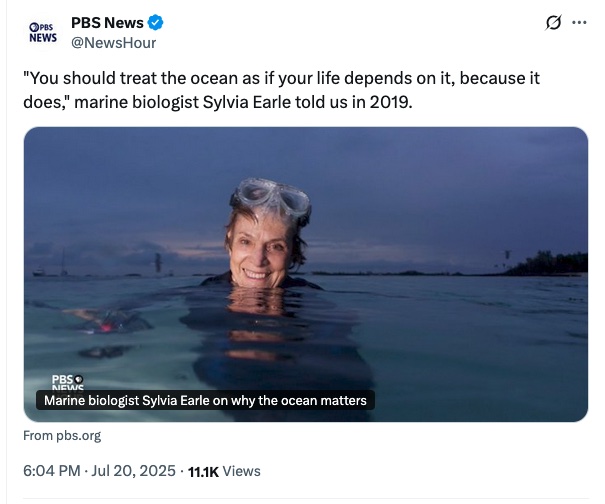Viewport: 605px width, 504px height.
Task: Click the Jul 20, 2025 date
Action: point(133,470)
